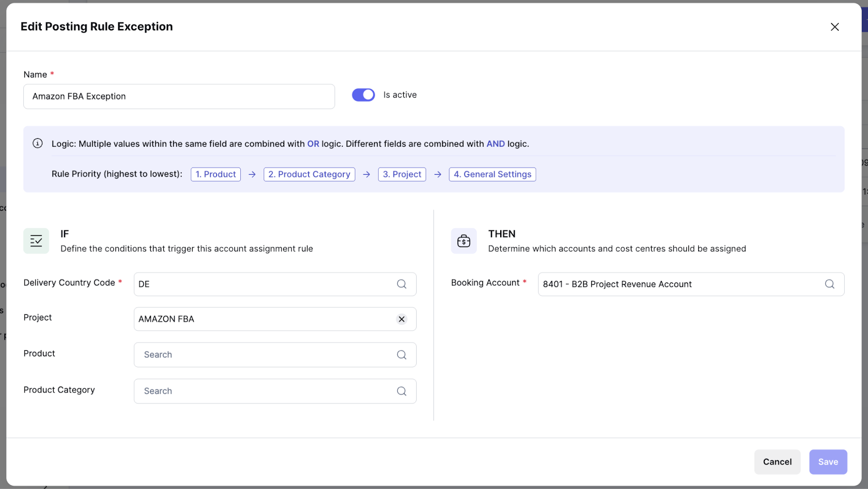Clear the AMAZON FBA project value
Image resolution: width=868 pixels, height=489 pixels.
(x=401, y=319)
